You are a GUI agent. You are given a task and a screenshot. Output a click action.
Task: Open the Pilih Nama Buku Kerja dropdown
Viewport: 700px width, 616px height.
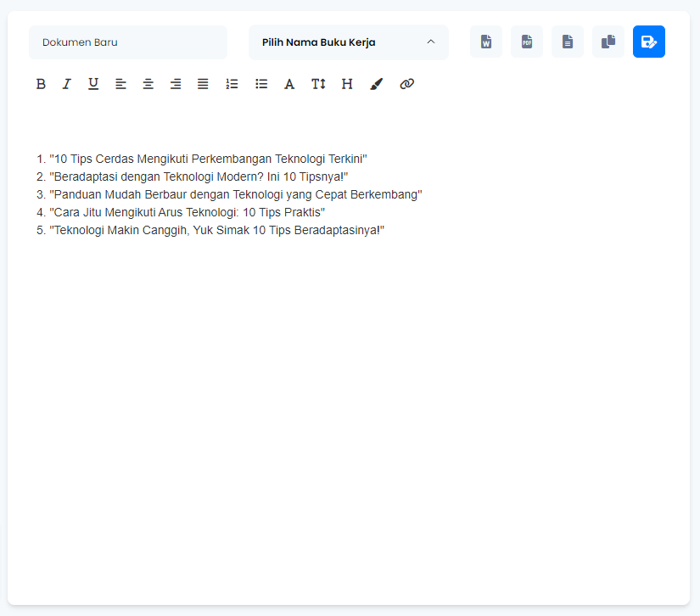click(x=349, y=42)
